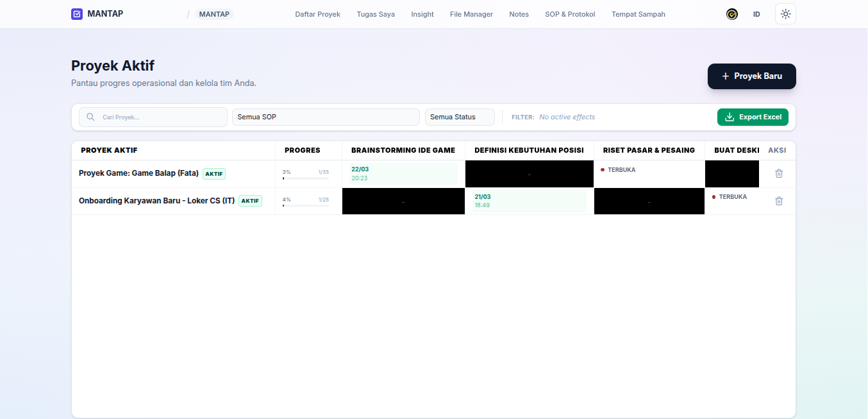The height and width of the screenshot is (419, 868).
Task: Expand the Semua SOP dropdown
Action: click(x=326, y=117)
